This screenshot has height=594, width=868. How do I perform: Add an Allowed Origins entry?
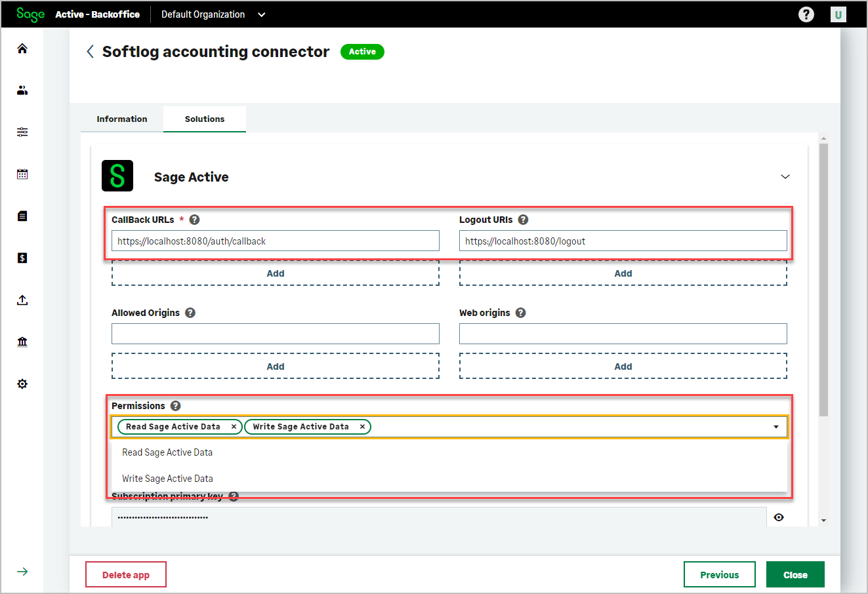pos(276,366)
